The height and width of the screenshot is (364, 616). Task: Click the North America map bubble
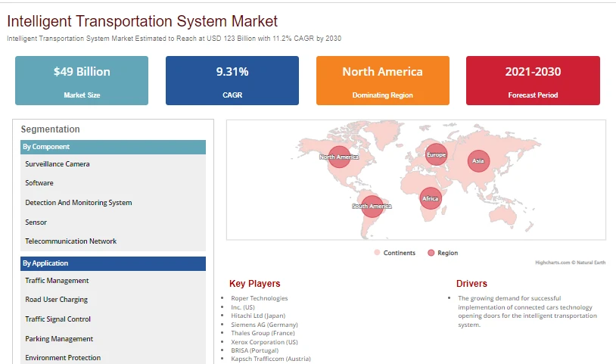click(x=339, y=157)
